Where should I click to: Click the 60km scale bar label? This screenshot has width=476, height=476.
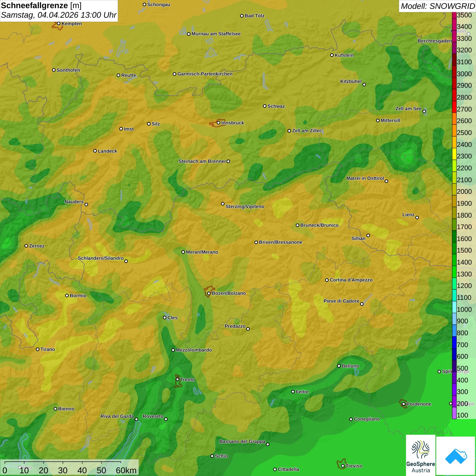(x=126, y=470)
